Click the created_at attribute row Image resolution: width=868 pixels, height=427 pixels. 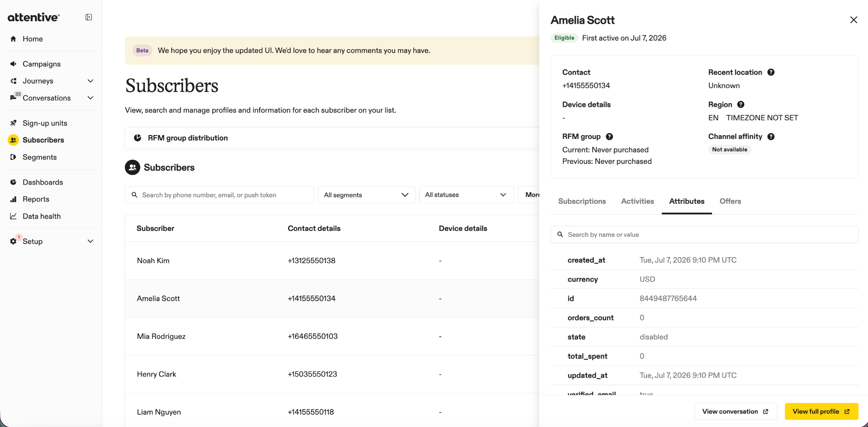(x=704, y=260)
